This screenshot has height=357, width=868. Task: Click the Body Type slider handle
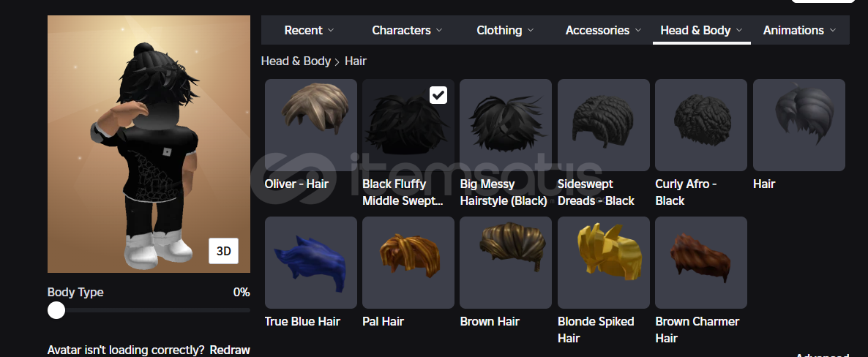tap(56, 310)
